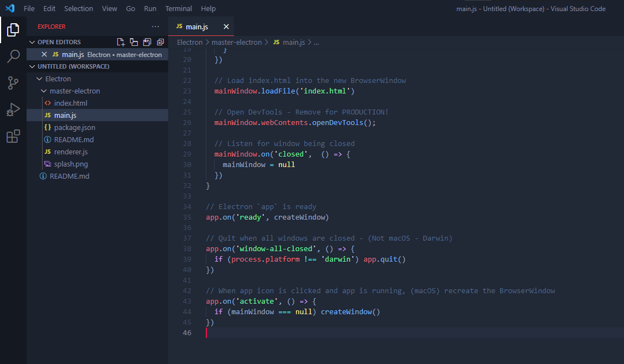This screenshot has width=624, height=364.
Task: Collapse the Electron folder
Action: click(39, 79)
